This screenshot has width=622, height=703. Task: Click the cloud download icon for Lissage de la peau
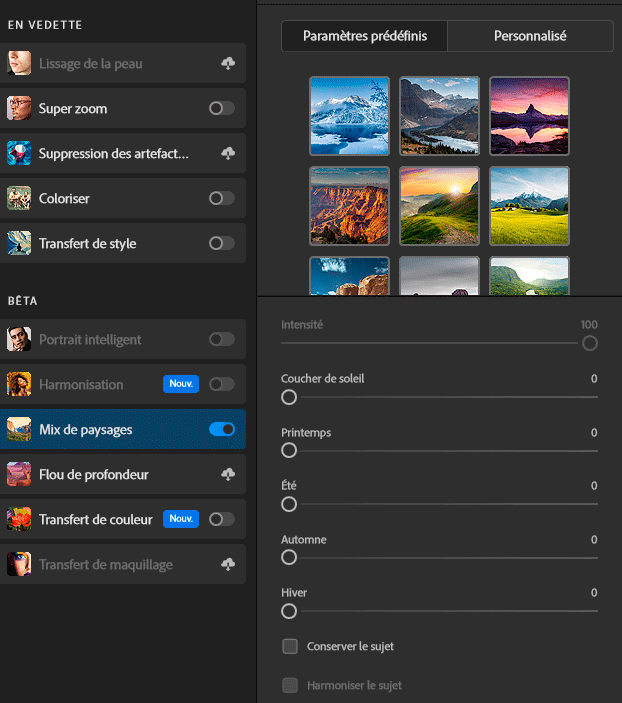(228, 64)
